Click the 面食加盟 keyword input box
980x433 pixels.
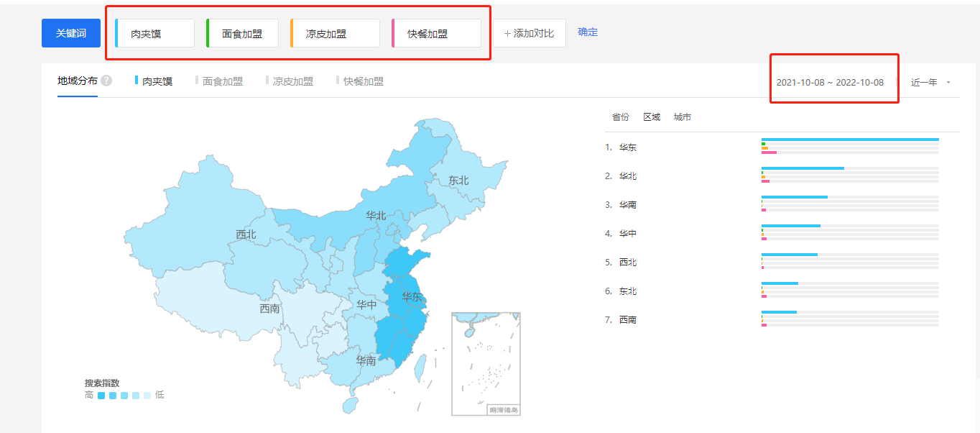[243, 33]
